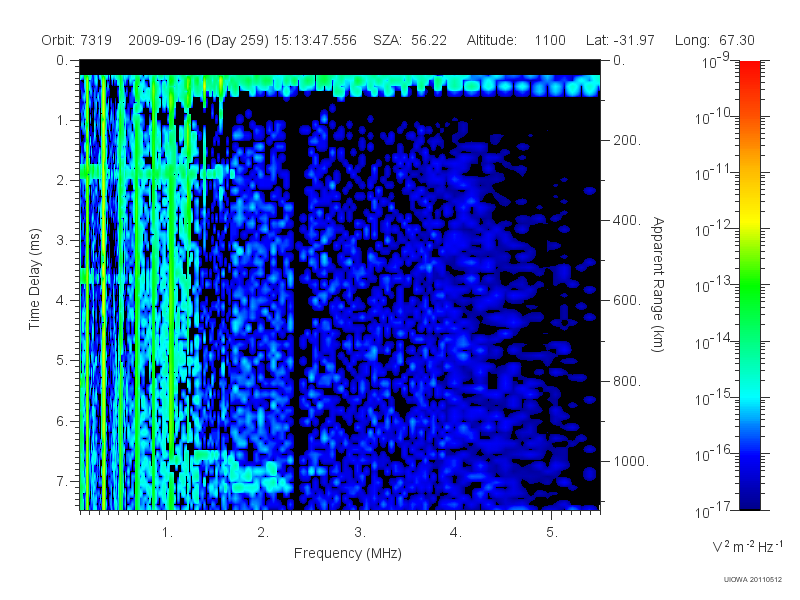Click the Orbit: 7319 header text
Screen dimensions: 800x600
[77, 40]
